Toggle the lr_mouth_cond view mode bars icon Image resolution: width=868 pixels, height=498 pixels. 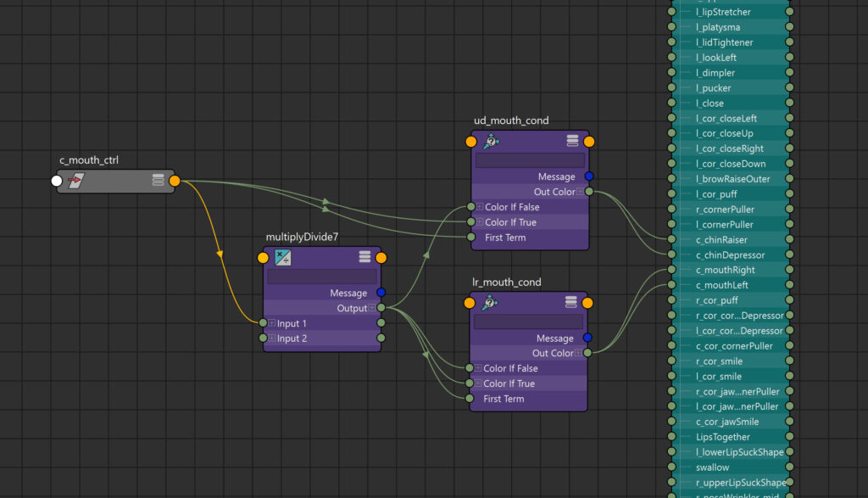pyautogui.click(x=570, y=302)
